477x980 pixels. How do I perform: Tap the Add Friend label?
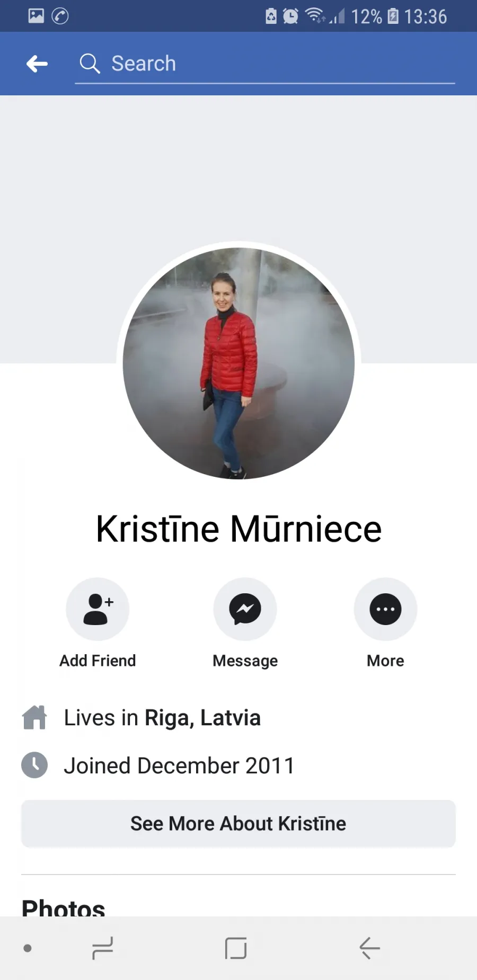tap(98, 661)
